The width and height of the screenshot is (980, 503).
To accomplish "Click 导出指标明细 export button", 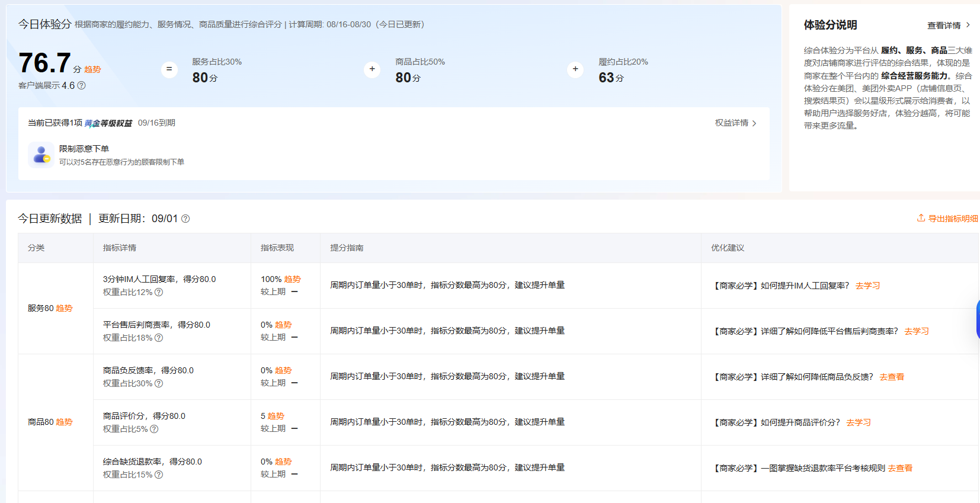I will 947,219.
